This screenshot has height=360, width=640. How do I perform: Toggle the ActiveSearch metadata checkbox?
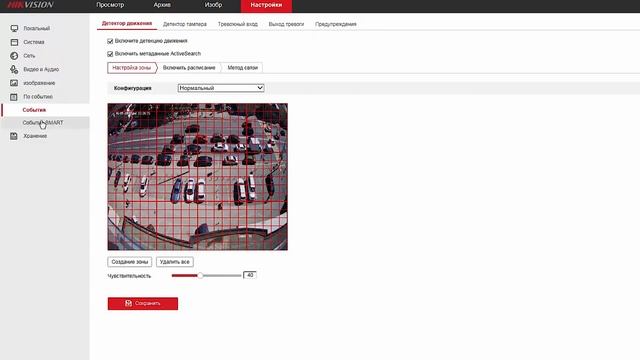(110, 53)
